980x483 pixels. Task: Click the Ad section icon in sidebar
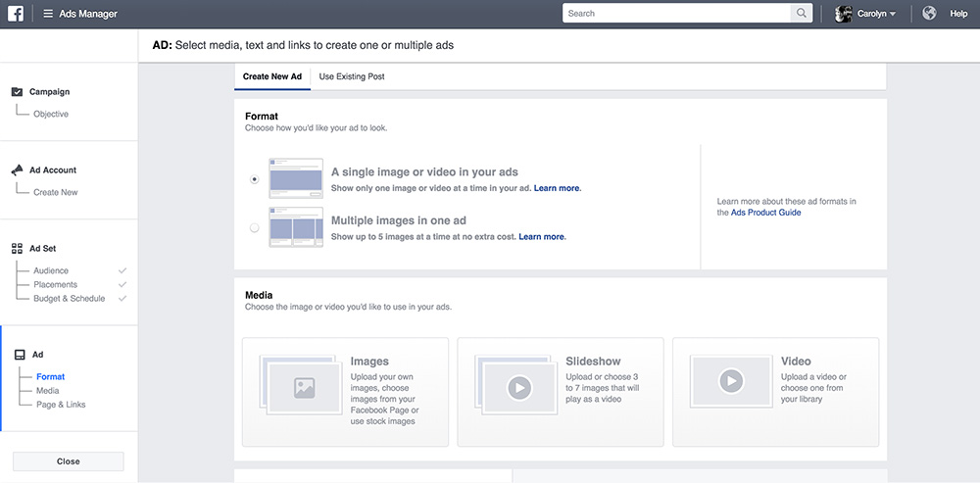(20, 355)
